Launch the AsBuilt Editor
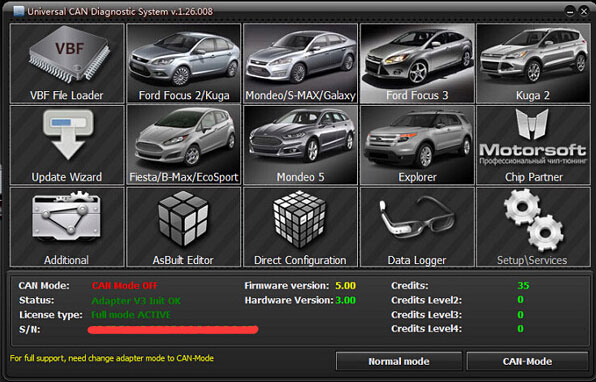 [x=184, y=227]
